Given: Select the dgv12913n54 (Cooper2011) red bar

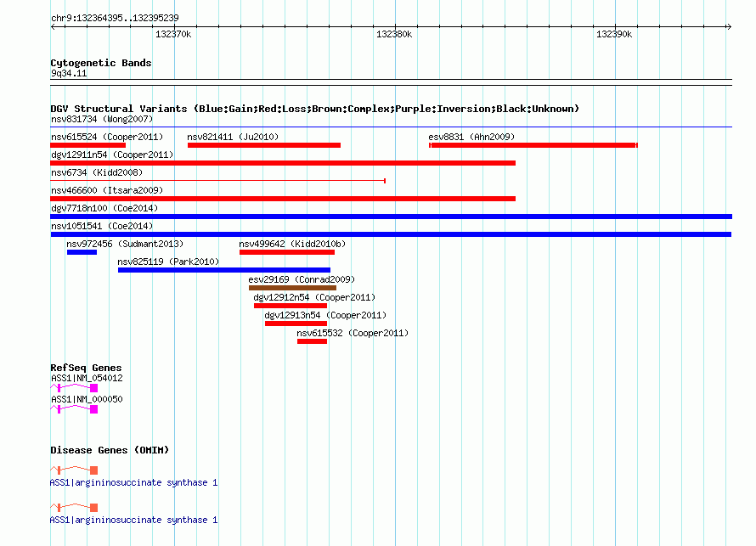Looking at the screenshot, I should click(x=296, y=324).
